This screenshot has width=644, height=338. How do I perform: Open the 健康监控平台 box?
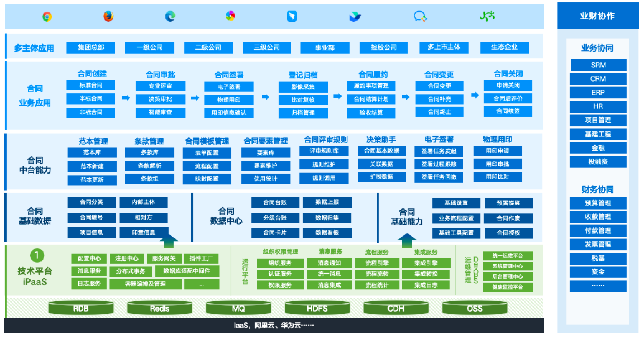[508, 287]
